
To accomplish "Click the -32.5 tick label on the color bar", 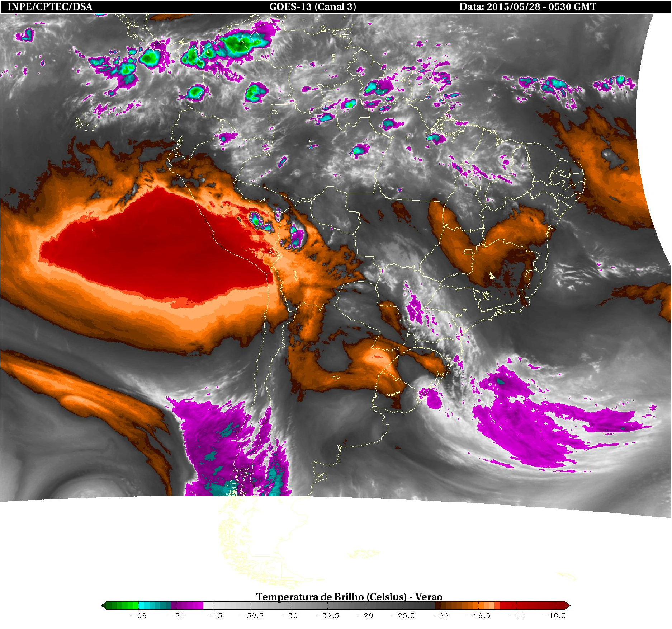I will tap(328, 616).
